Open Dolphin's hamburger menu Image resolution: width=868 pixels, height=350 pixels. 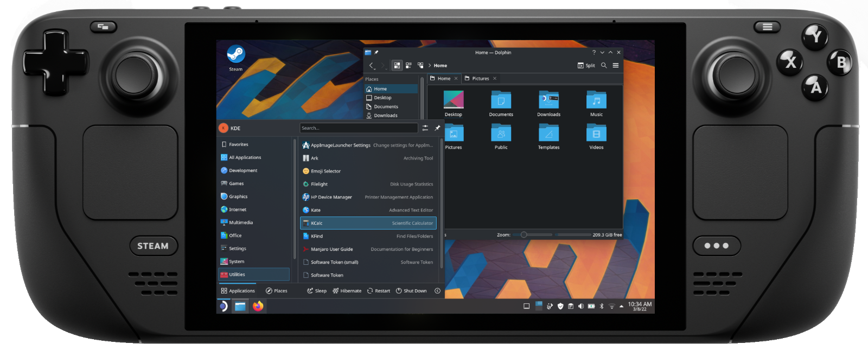pos(616,66)
